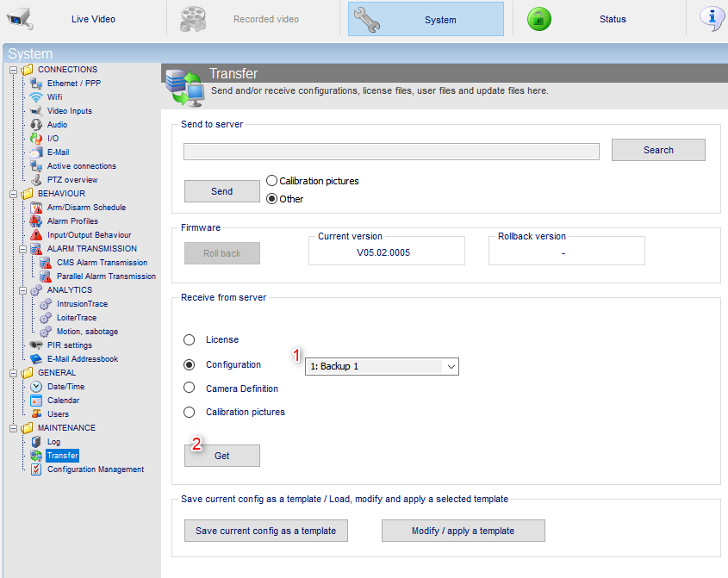Click the Send to server file path field
Screen dimensions: 728x578
pos(391,152)
